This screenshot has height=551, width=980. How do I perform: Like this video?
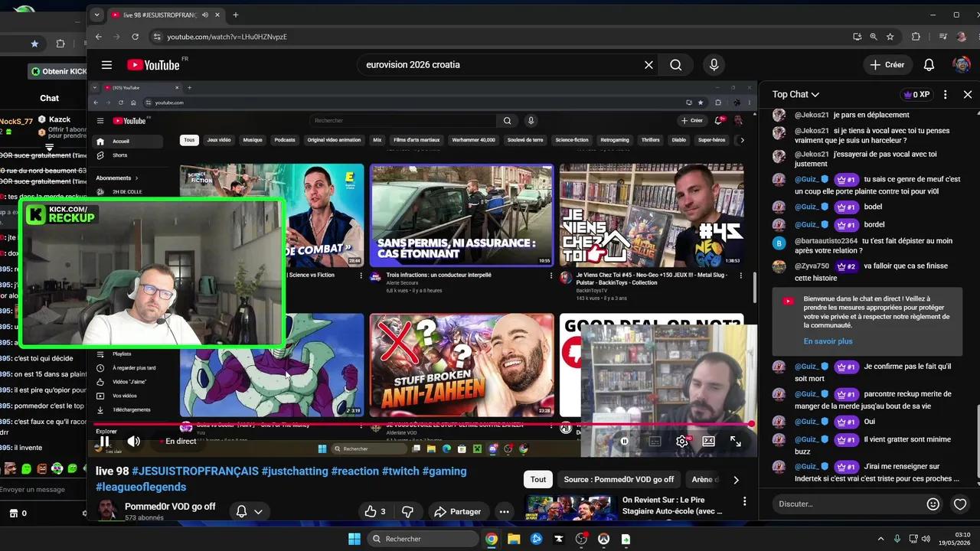tap(375, 511)
